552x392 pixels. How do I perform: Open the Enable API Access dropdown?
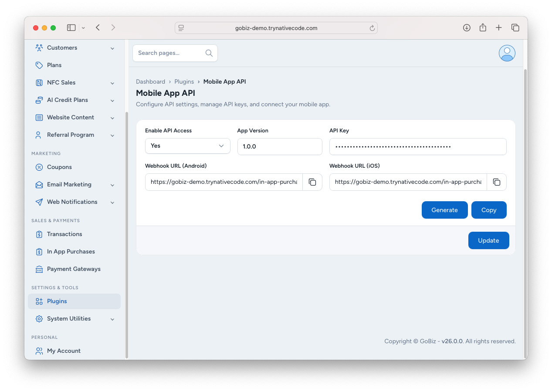tap(188, 146)
